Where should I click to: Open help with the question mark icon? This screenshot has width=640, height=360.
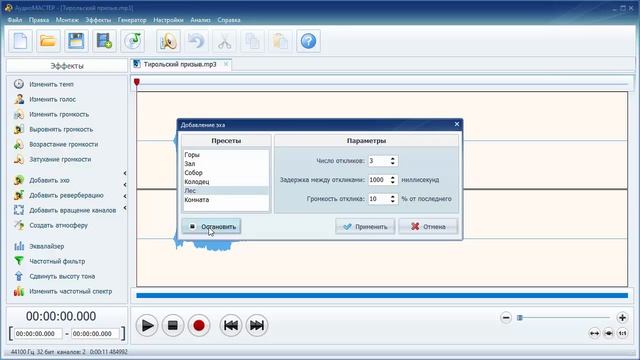tap(309, 41)
